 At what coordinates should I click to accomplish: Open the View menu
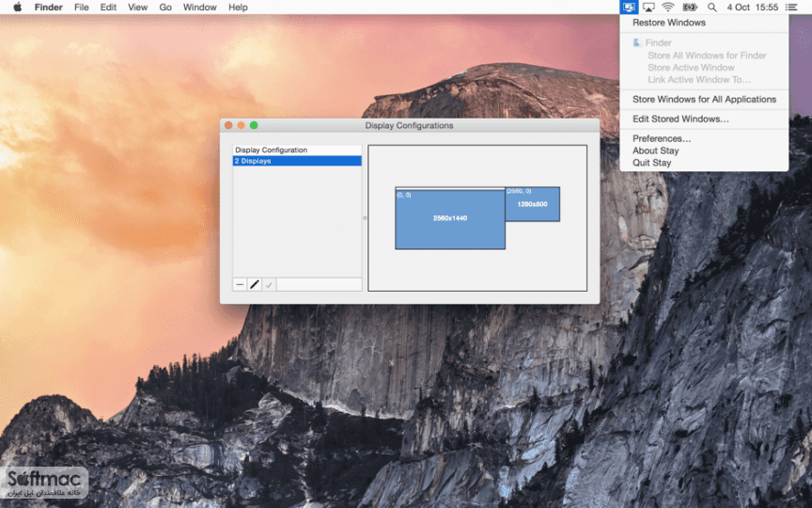(138, 8)
